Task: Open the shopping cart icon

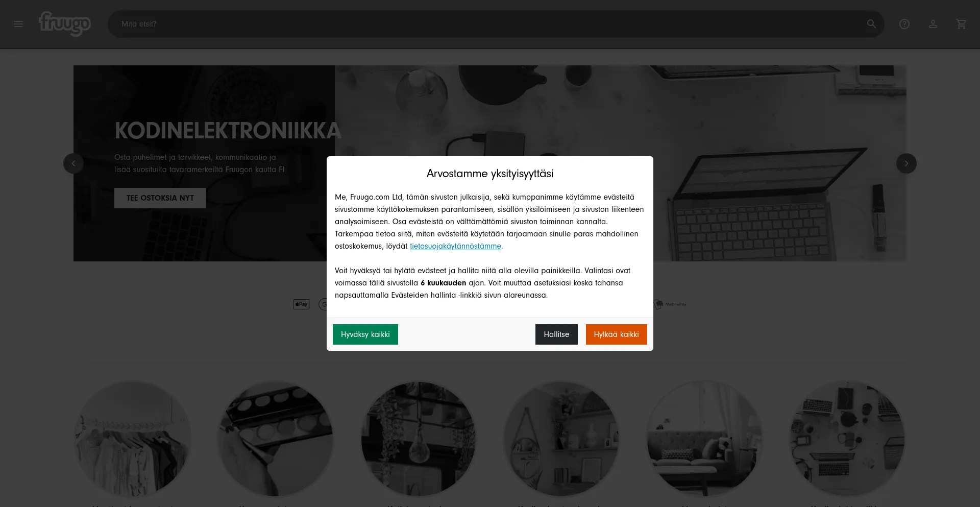Action: pyautogui.click(x=962, y=24)
